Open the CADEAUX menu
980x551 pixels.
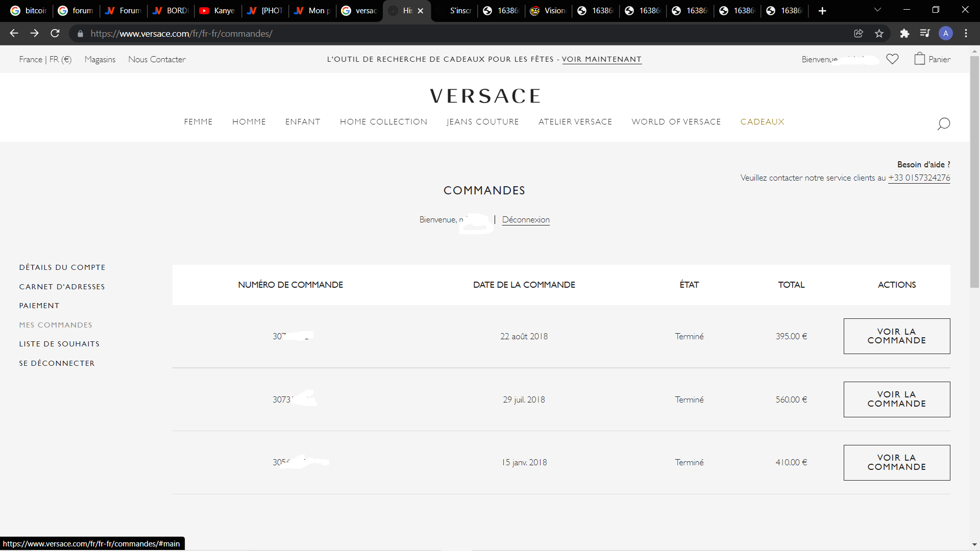click(x=762, y=122)
